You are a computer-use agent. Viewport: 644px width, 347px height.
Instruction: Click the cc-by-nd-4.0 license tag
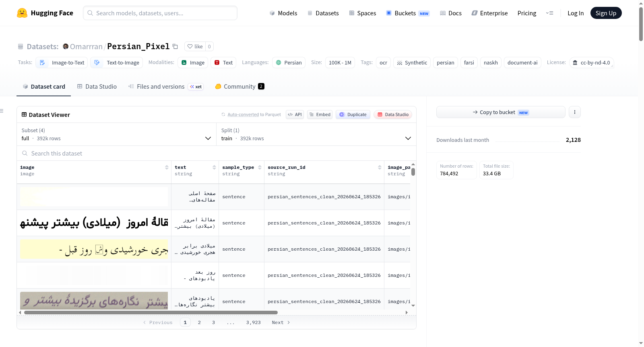[x=592, y=62]
